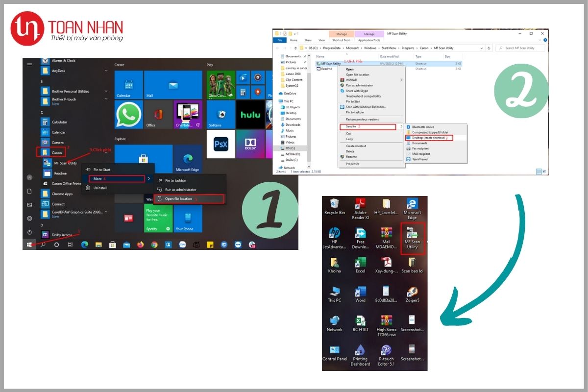Viewport: 588px width, 392px height.
Task: Go up one folder level in Explorer
Action: [296, 48]
